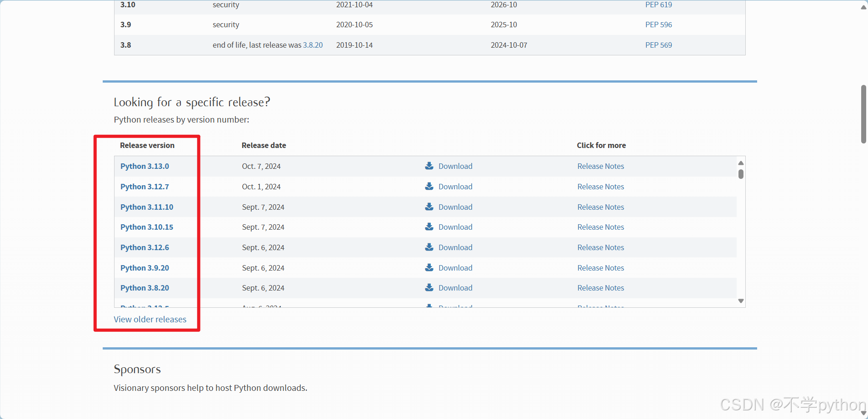Click download icon for Python 3.12.6
Viewport: 868px width, 419px height.
click(429, 247)
